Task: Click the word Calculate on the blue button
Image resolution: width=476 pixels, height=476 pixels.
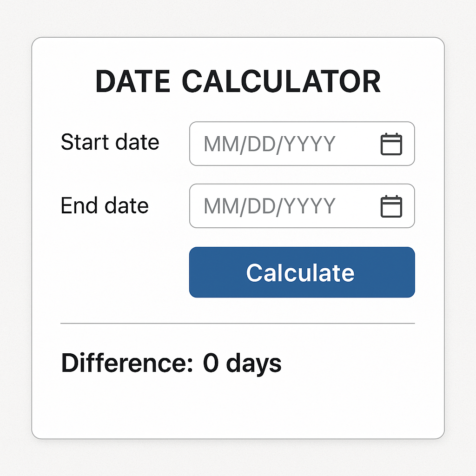Action: [300, 272]
